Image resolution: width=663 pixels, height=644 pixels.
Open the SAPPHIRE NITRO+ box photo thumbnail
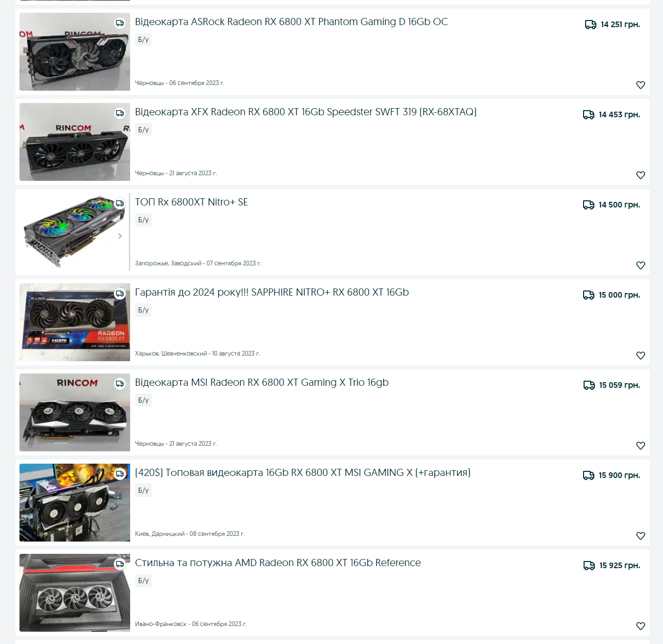tap(75, 322)
